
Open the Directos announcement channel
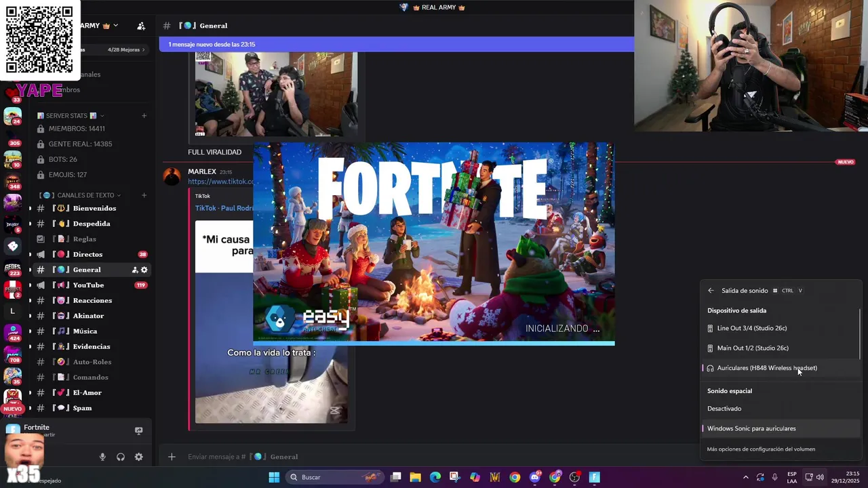(88, 254)
